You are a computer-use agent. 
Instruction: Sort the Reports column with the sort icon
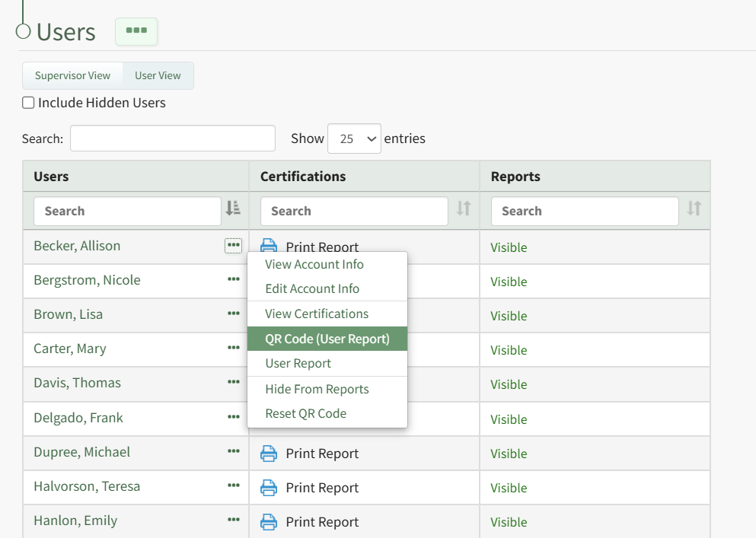click(694, 209)
